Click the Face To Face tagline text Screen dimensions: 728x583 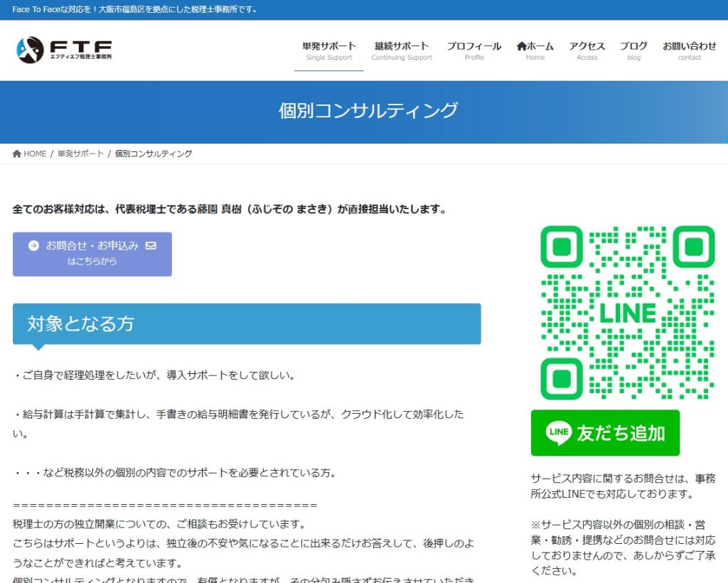tap(134, 9)
